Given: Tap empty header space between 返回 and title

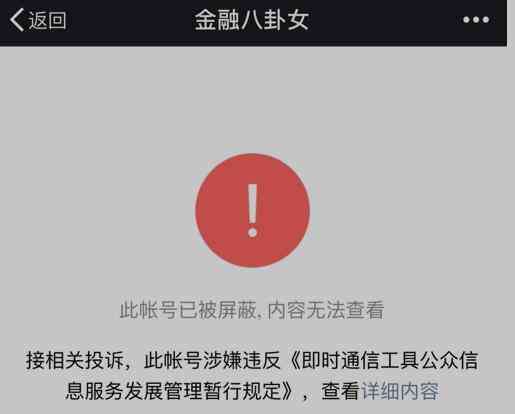Looking at the screenshot, I should (x=130, y=21).
